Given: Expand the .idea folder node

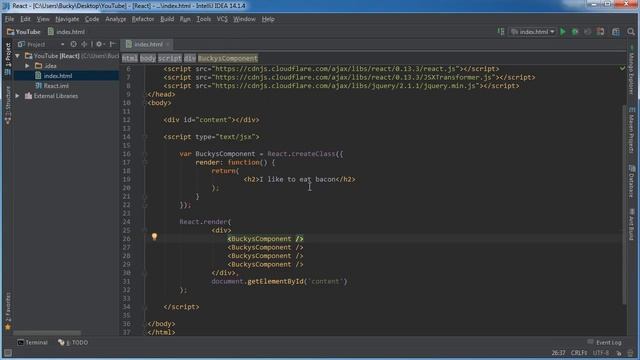Looking at the screenshot, I should tap(27, 66).
